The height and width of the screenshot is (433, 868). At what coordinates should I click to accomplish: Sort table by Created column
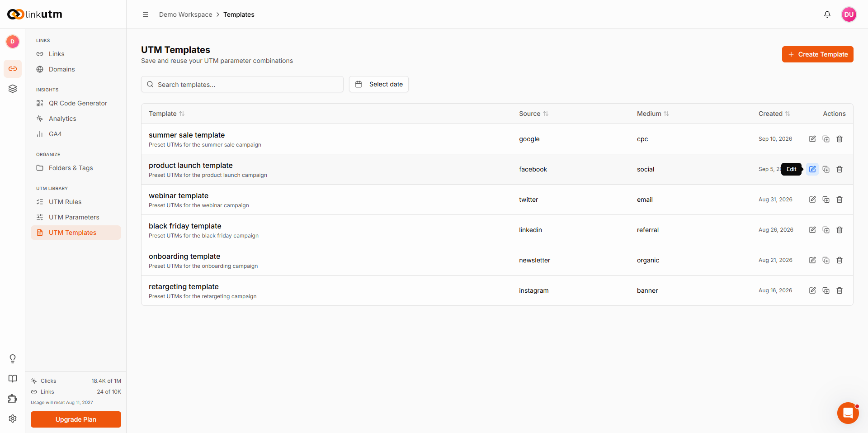(x=774, y=114)
